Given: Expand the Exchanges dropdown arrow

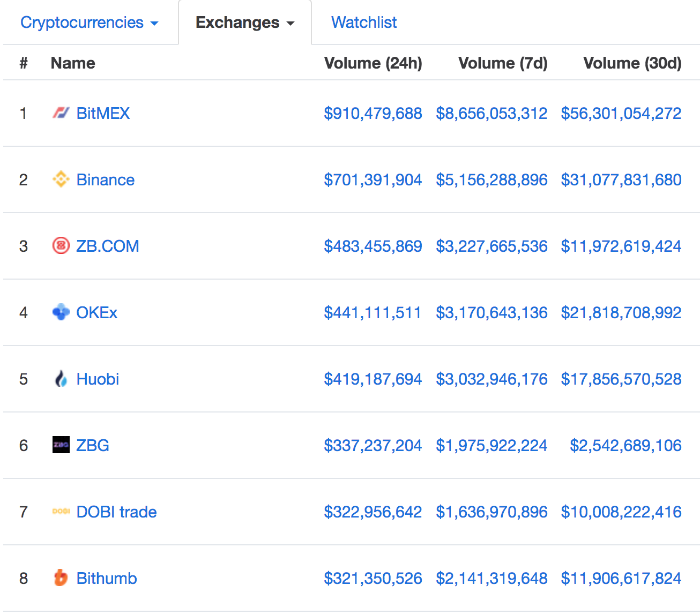Looking at the screenshot, I should click(x=291, y=24).
